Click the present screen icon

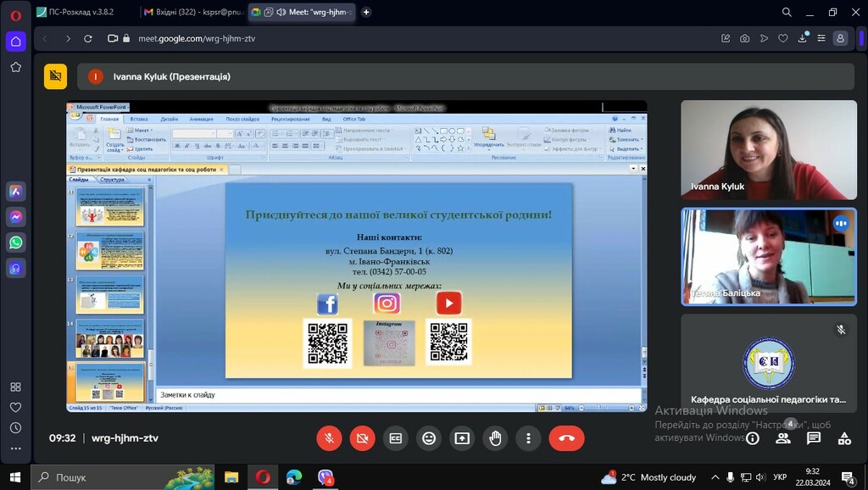coord(462,438)
